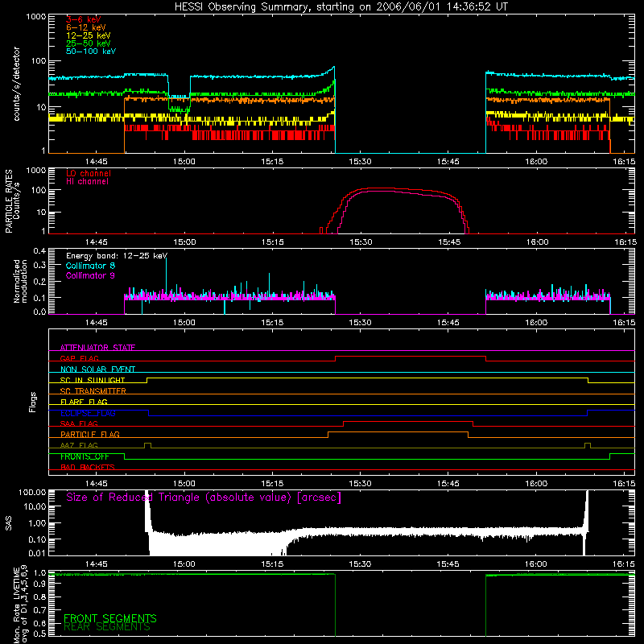Click the REAR SEGMENTS legend label
Screen dimensions: 644x644
pos(107,627)
